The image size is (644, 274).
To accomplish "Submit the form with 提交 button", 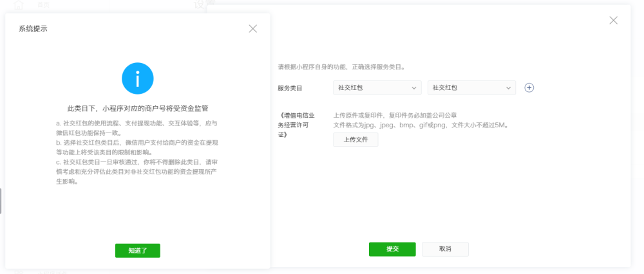I will point(392,249).
